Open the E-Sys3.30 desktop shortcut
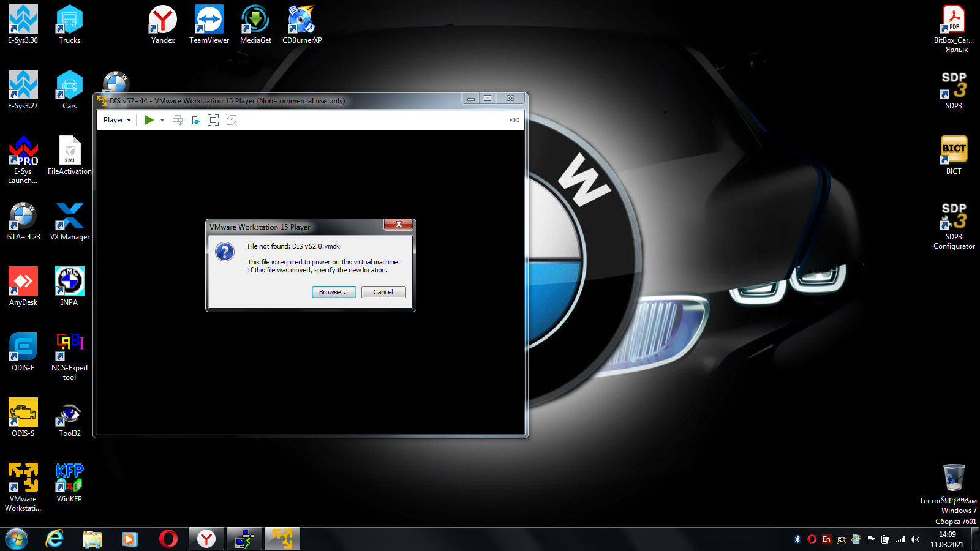980x551 pixels. click(x=23, y=24)
